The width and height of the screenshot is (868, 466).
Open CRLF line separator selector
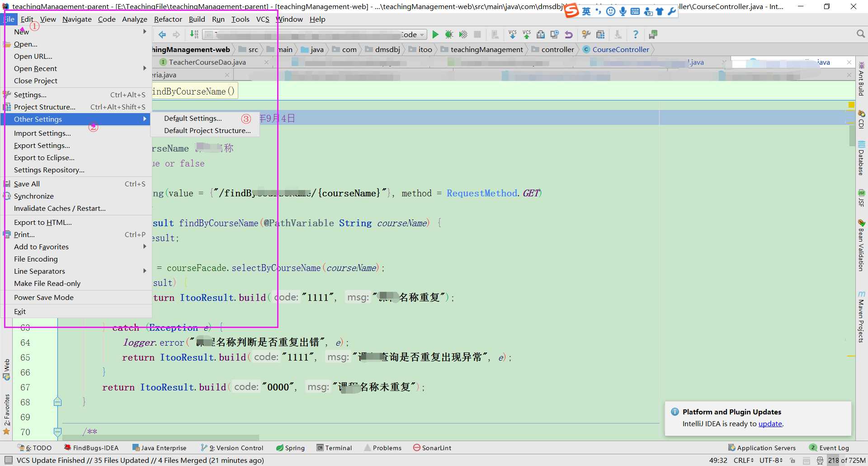(x=744, y=460)
